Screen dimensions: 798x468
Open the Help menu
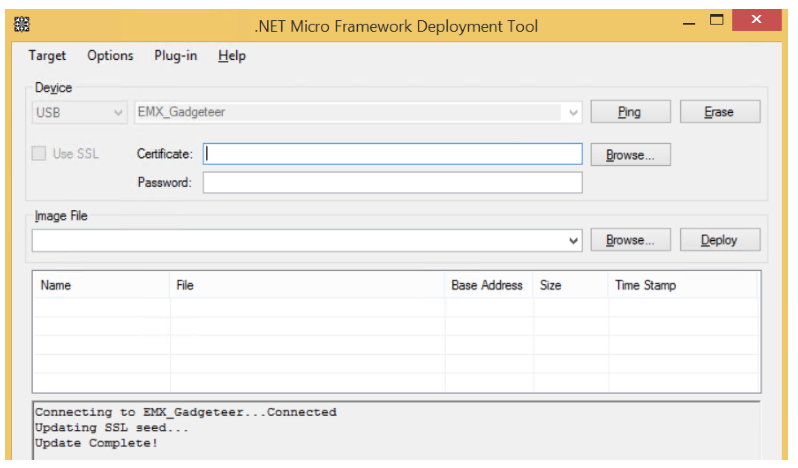(232, 55)
